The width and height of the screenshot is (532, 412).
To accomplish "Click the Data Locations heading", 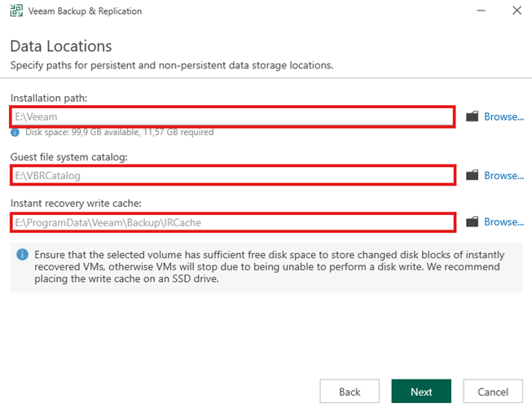I will pos(61,46).
